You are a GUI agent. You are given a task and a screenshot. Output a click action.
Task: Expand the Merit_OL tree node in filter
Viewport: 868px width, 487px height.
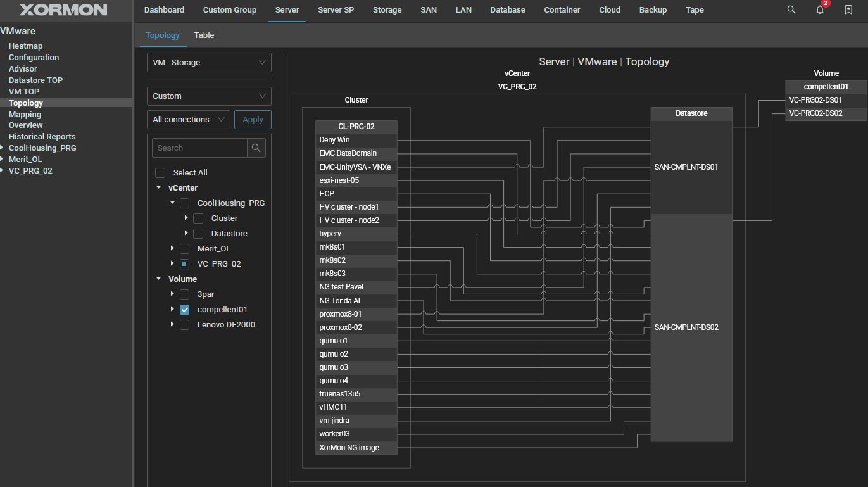(172, 249)
